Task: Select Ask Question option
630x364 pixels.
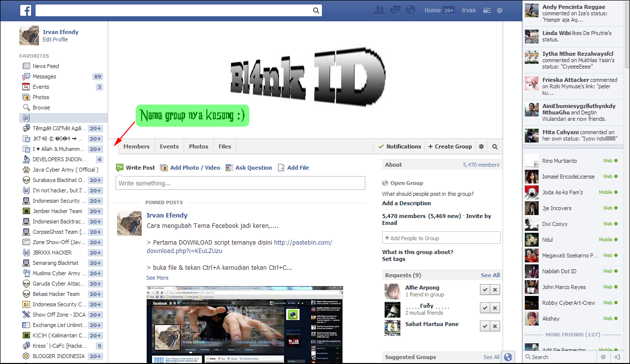Action: point(249,168)
